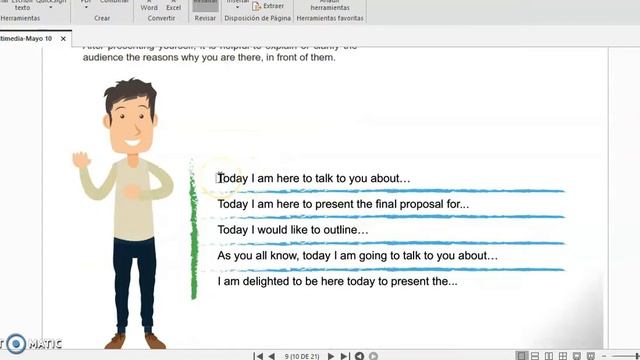Screen dimensions: 640x360
Task: Open the PDF create dropdown arrow
Action: click(x=86, y=8)
